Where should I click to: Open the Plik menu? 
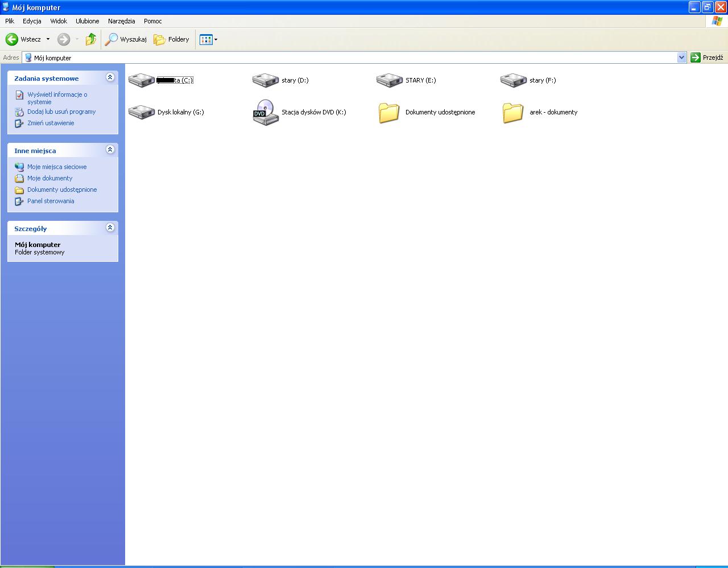pos(10,21)
